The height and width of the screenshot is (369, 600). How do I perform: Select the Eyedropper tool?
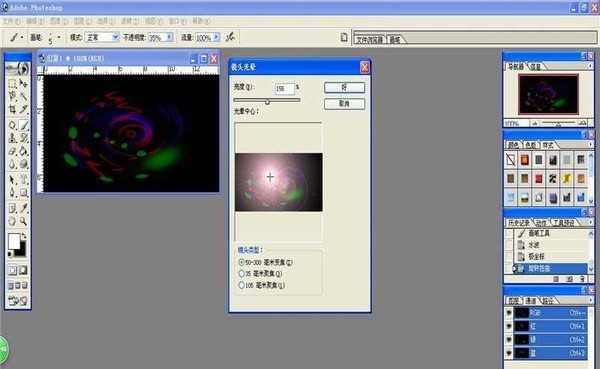pyautogui.click(x=24, y=208)
